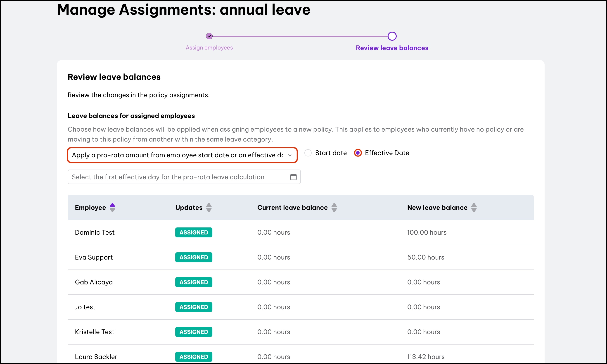
Task: Sort by Employee column arrows
Action: click(112, 208)
